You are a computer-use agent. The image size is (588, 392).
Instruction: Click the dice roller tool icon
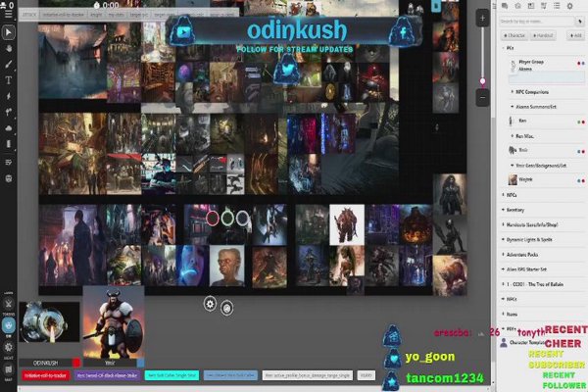(8, 178)
